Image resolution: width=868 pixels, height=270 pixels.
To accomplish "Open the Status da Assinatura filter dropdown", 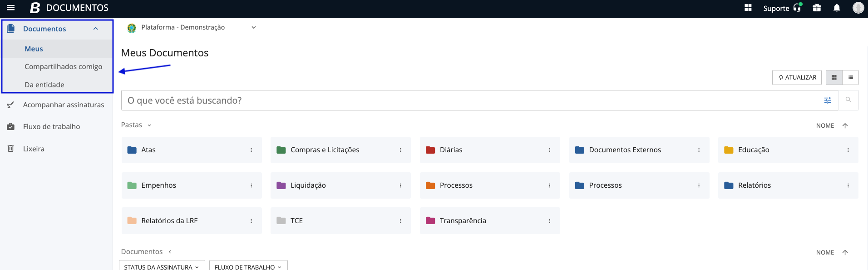I will (162, 266).
